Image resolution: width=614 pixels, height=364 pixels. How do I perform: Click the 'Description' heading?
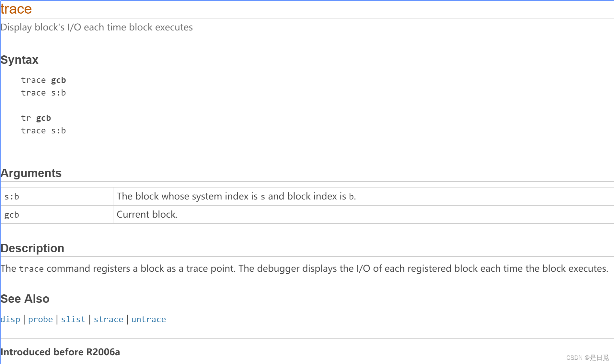(32, 248)
